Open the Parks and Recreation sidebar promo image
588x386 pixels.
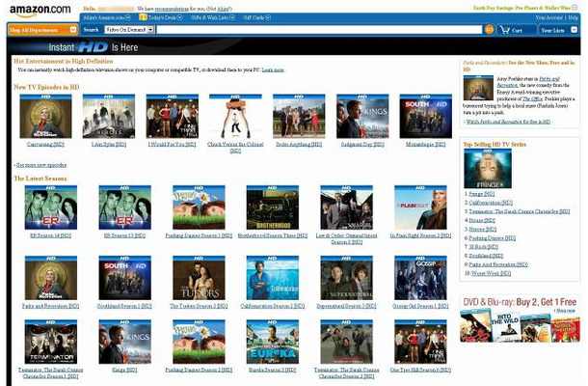478,88
